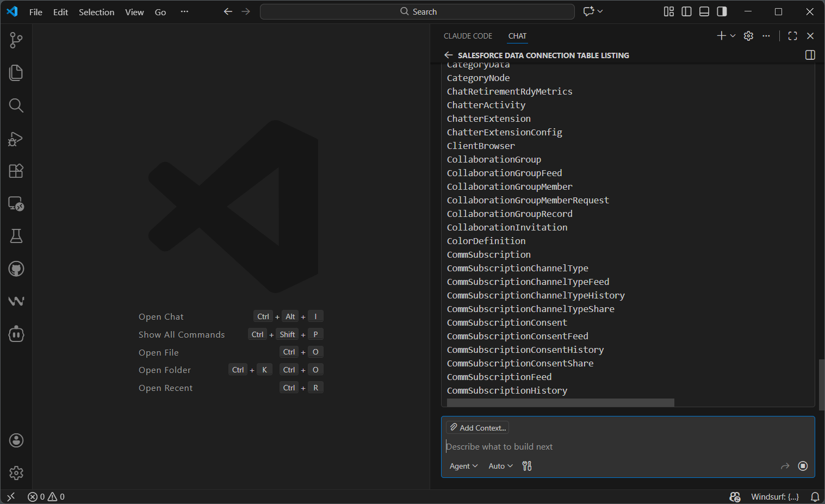The height and width of the screenshot is (504, 825).
Task: Toggle the bottom panel visibility
Action: 704,11
